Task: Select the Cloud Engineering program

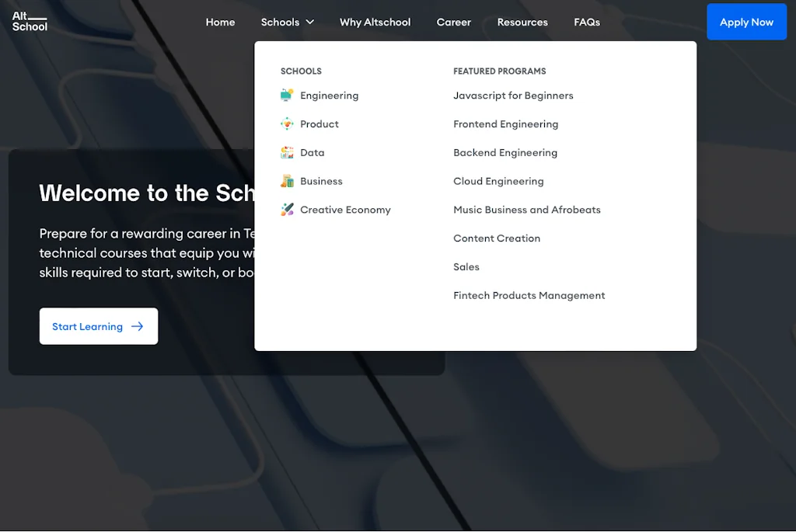Action: click(498, 180)
